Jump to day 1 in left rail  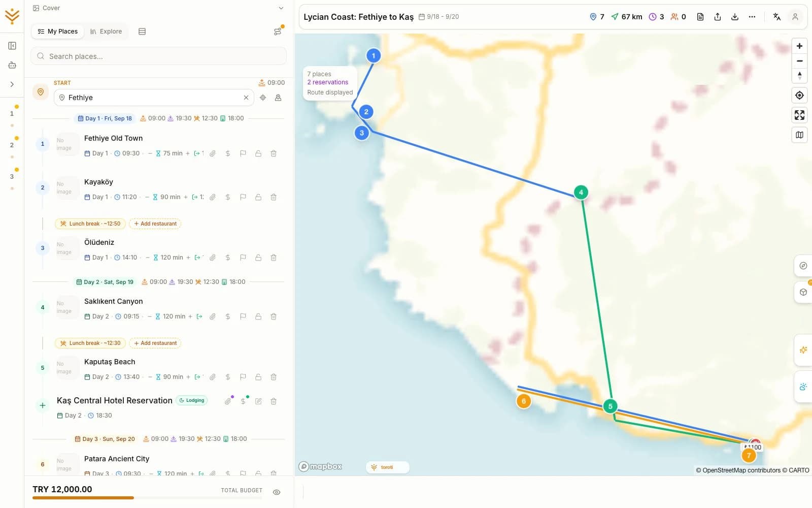(x=12, y=114)
